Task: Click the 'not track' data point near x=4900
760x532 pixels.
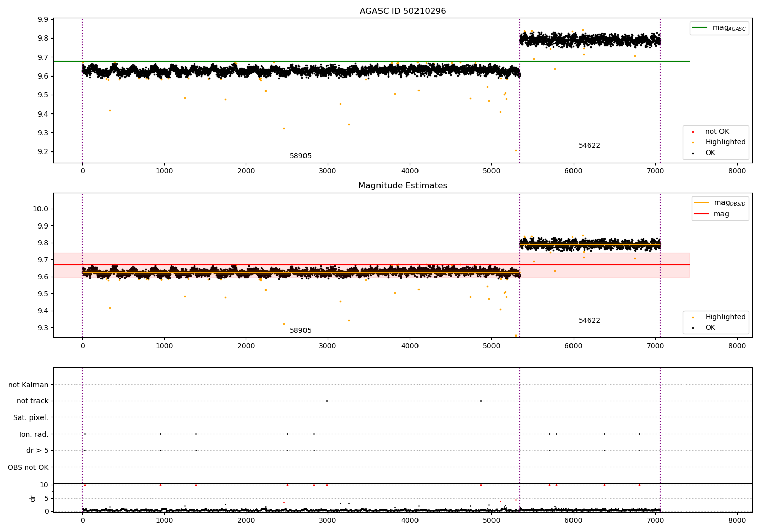Action: [x=481, y=401]
